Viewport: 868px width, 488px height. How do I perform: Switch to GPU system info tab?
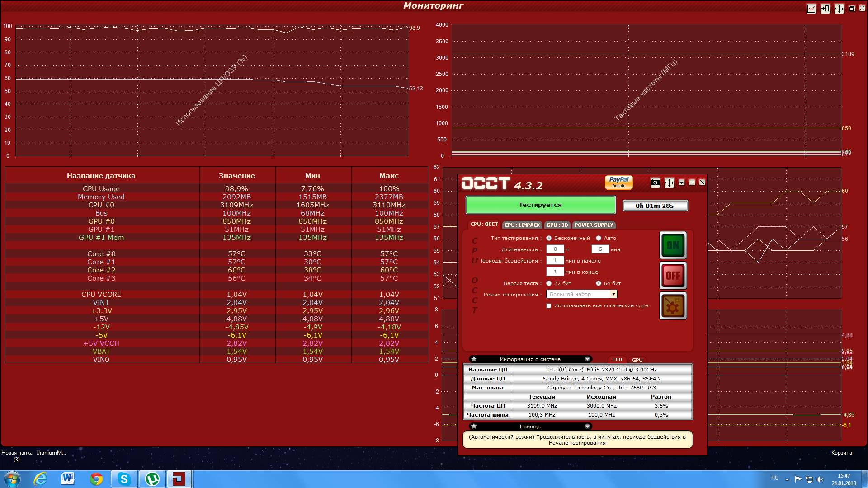coord(637,360)
